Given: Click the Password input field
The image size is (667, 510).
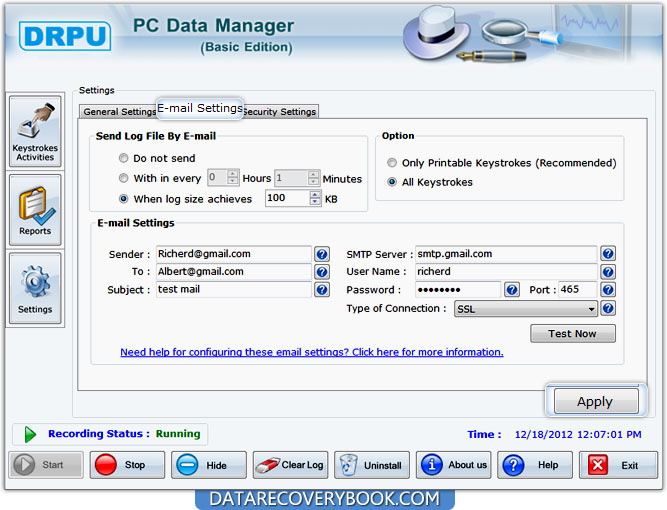Looking at the screenshot, I should 458,290.
